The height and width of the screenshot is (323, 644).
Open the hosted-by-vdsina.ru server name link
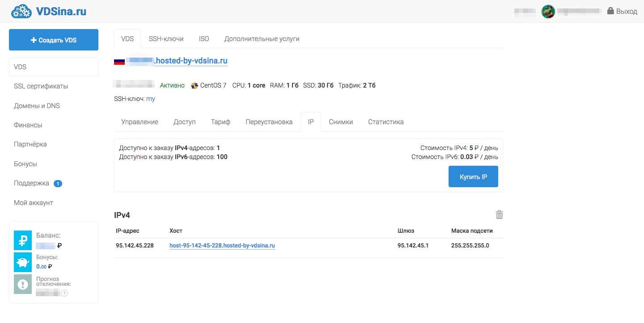point(177,61)
